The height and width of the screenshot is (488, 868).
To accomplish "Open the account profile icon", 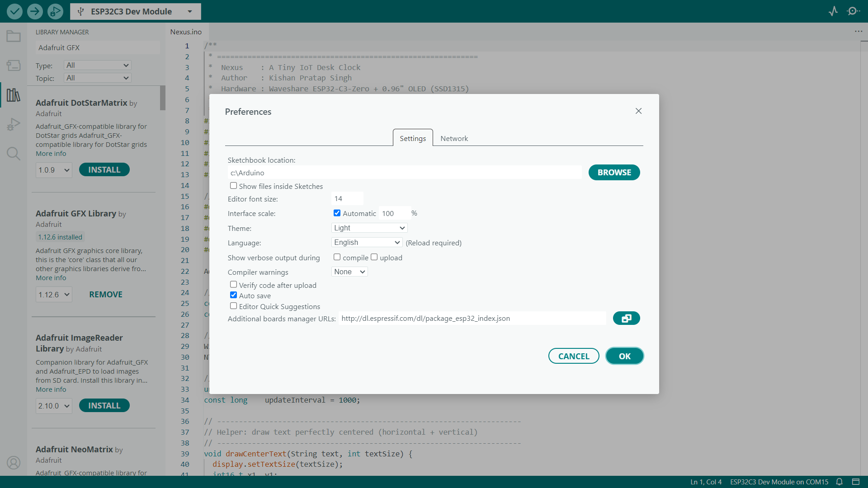I will coord(14,463).
